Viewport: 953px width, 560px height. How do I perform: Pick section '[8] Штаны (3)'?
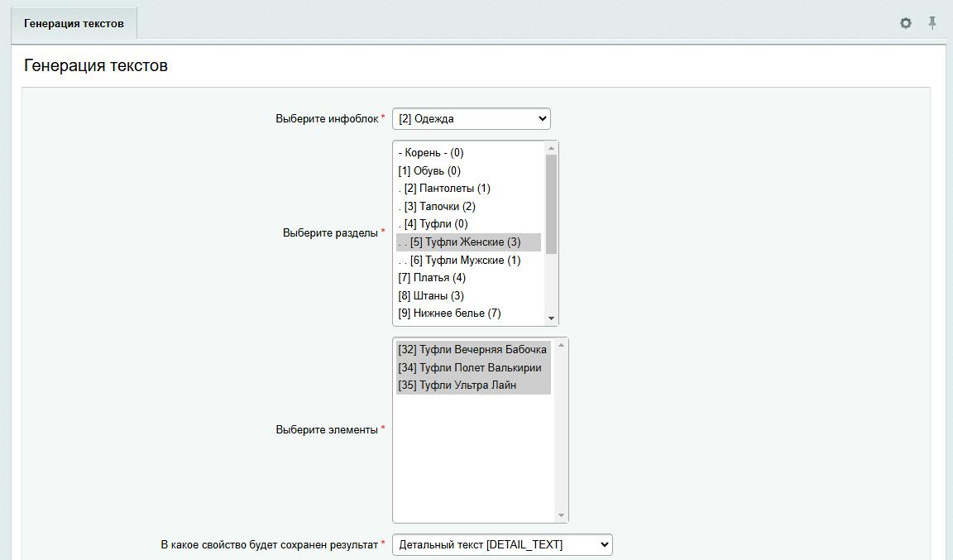(431, 296)
